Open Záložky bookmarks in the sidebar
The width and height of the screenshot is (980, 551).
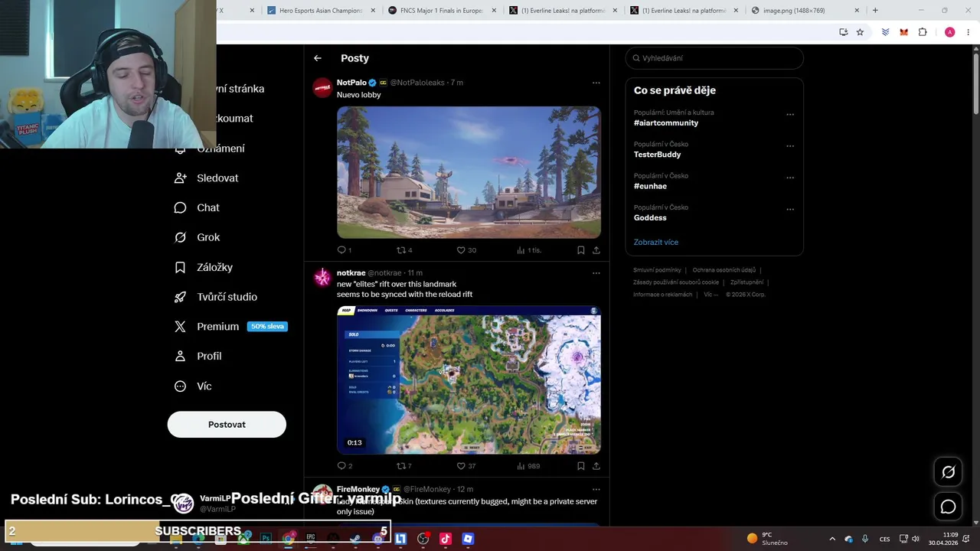pos(204,268)
